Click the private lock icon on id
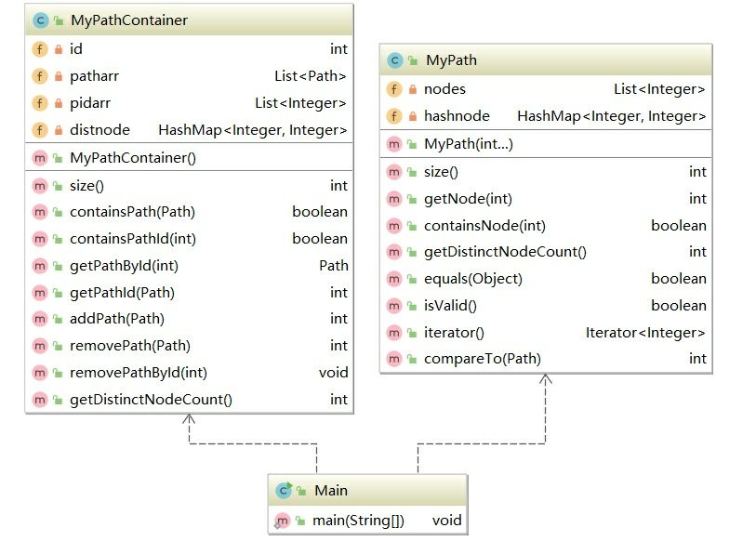The image size is (756, 541). (59, 49)
